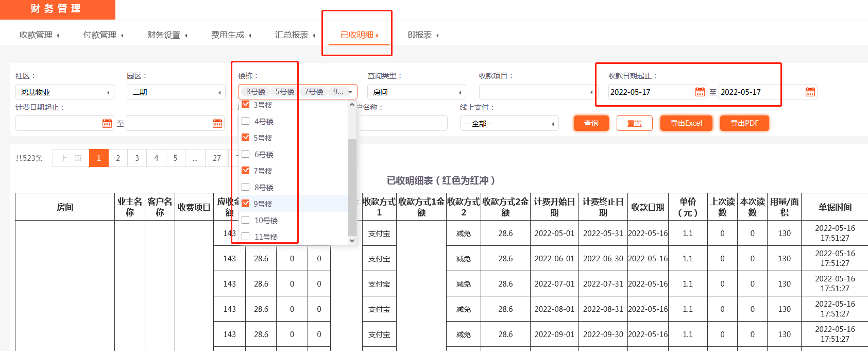Viewport: 868px width, 351px height.
Task: Click arrow beside BI报表 menu
Action: (x=437, y=36)
